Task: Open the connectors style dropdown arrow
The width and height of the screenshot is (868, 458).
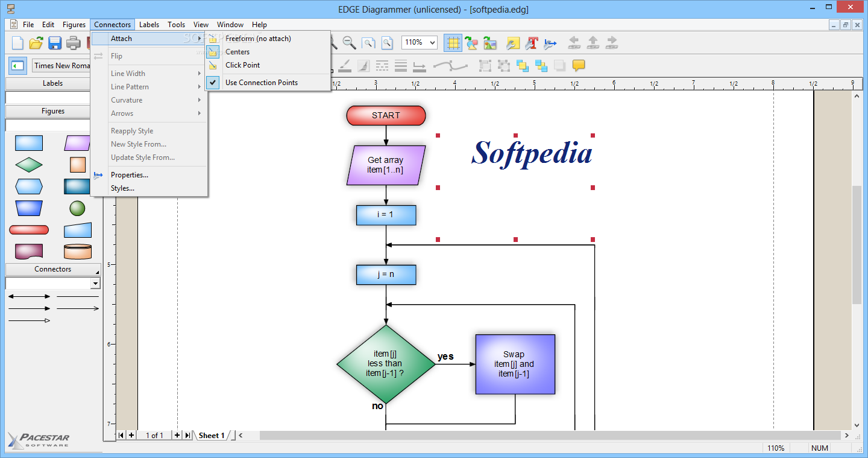Action: [x=95, y=283]
